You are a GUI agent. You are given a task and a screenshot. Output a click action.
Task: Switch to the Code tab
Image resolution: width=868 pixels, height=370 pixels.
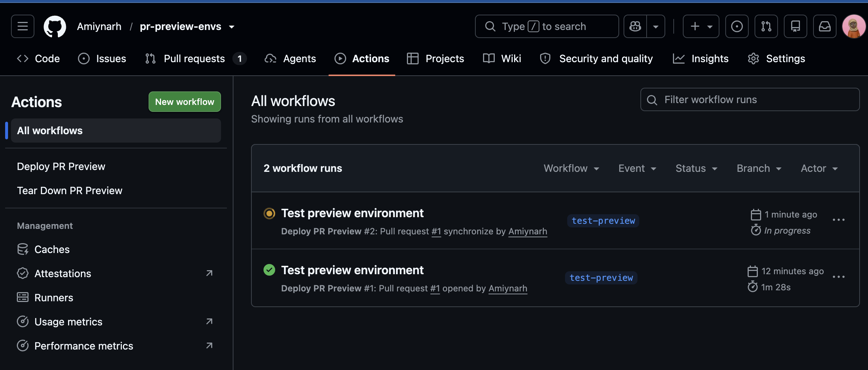click(x=38, y=58)
